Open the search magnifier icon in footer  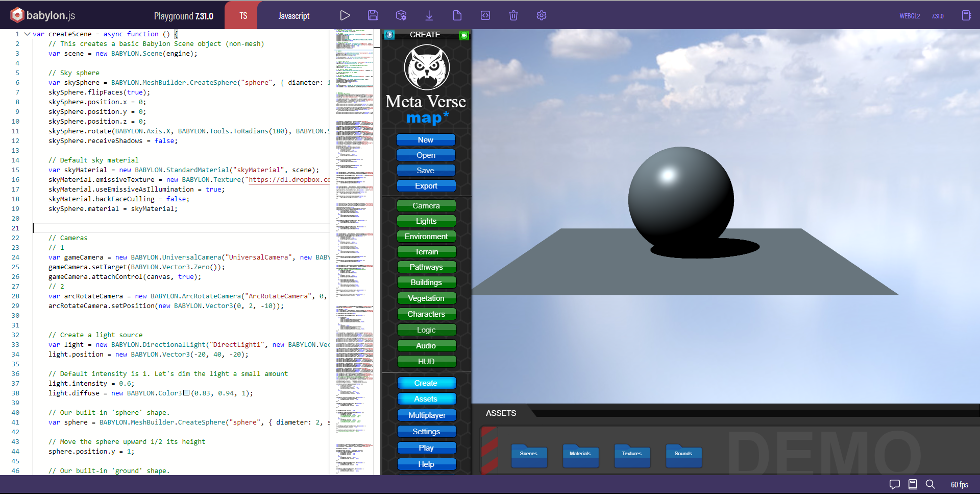[x=930, y=484]
